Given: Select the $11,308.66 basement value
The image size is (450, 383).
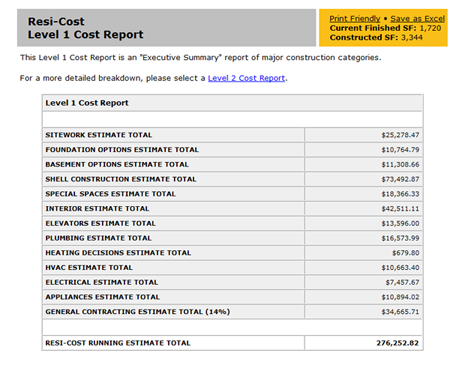Looking at the screenshot, I should [400, 164].
